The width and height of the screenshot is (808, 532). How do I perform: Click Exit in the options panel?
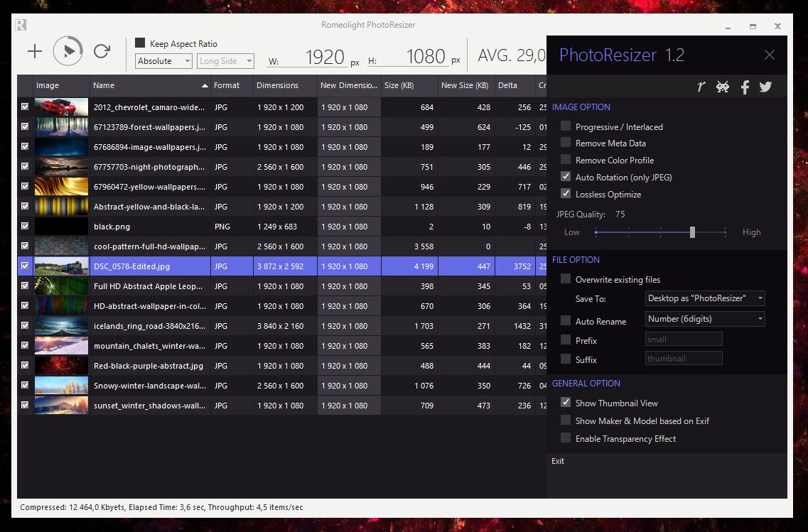pyautogui.click(x=558, y=461)
